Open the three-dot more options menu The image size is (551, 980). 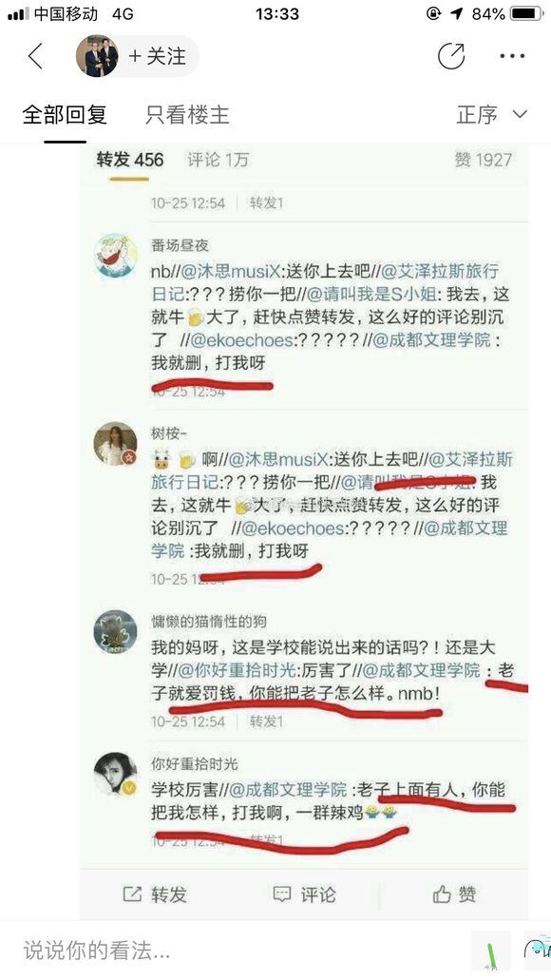[512, 56]
